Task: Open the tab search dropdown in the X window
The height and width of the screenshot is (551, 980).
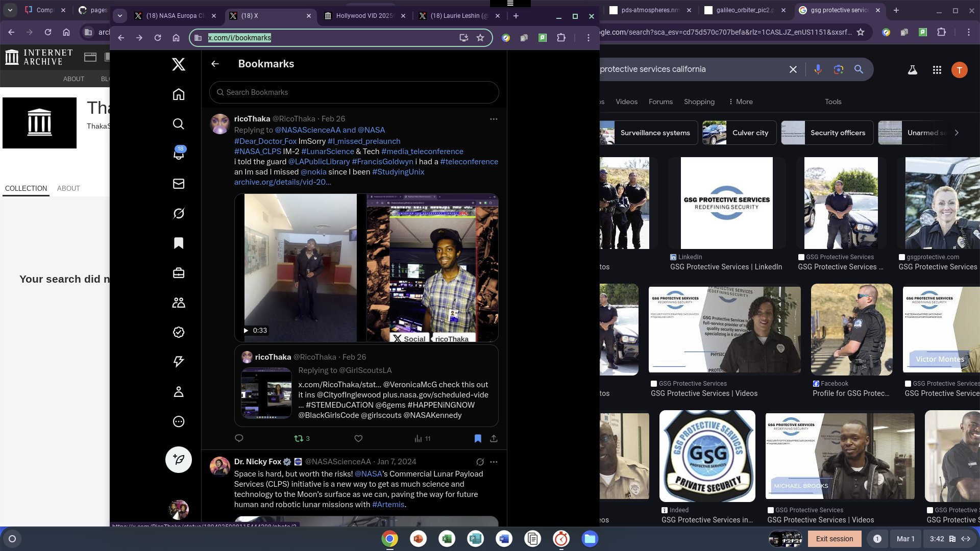Action: 120,16
